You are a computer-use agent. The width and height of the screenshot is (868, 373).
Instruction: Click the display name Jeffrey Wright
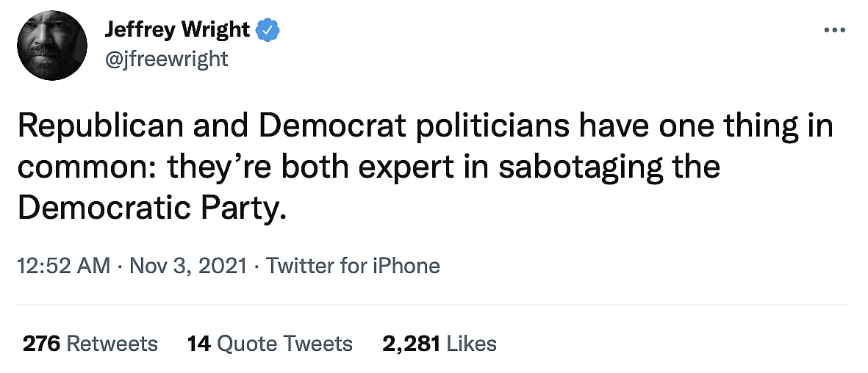point(177,30)
